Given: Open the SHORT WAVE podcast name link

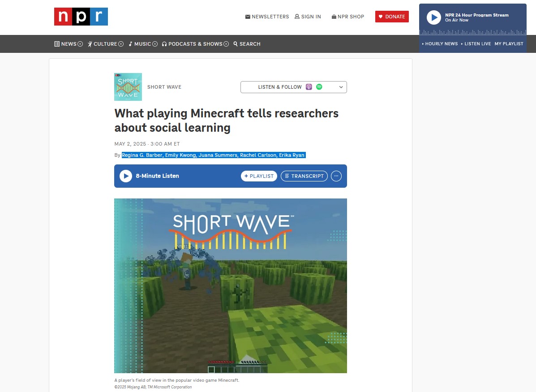Looking at the screenshot, I should pyautogui.click(x=164, y=87).
